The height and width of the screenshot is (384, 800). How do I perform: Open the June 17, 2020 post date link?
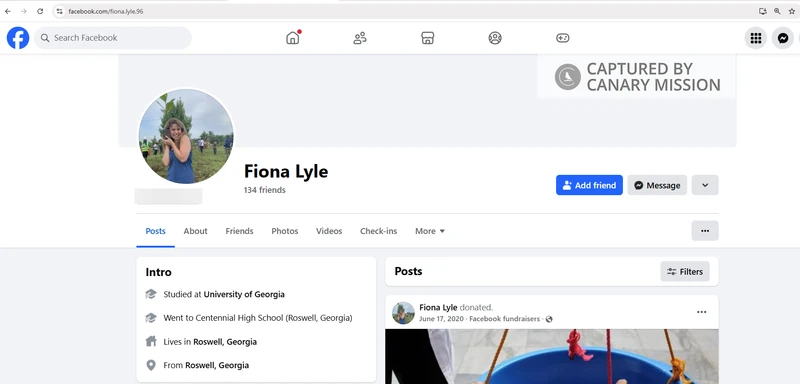coord(441,319)
